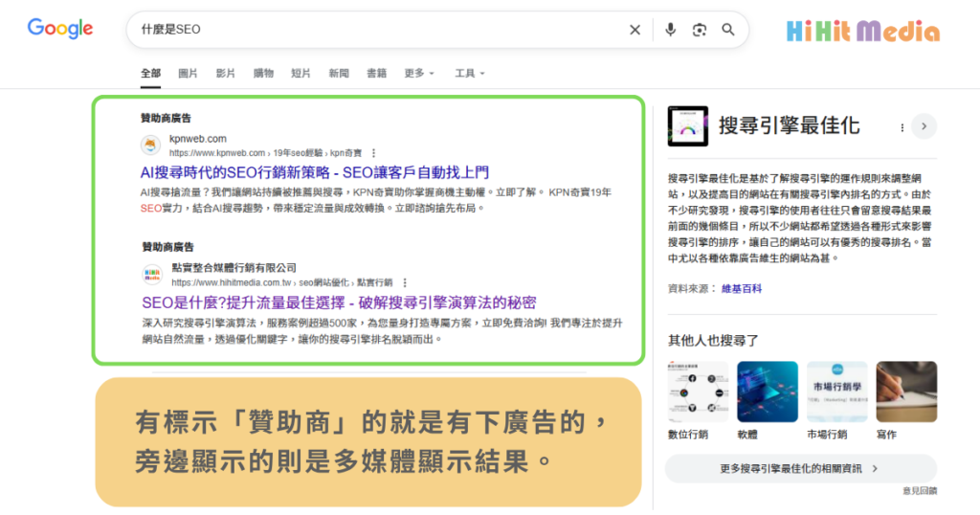This screenshot has width=980, height=515.
Task: Clear the search box with X icon
Action: point(635,30)
